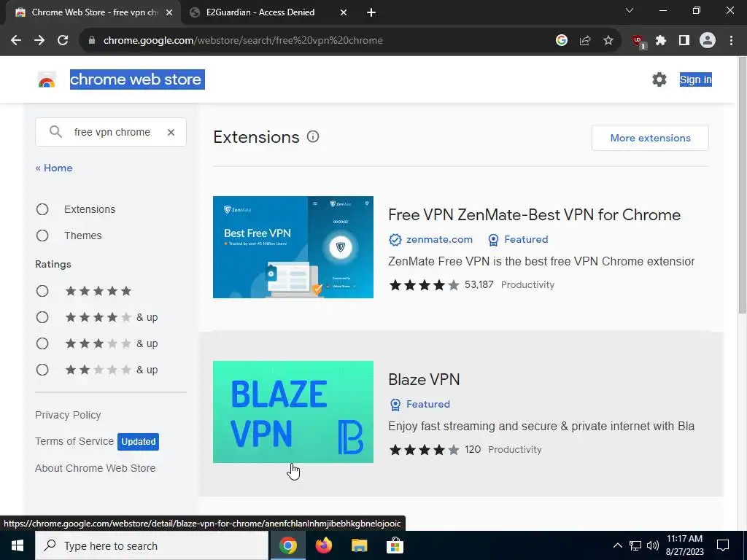This screenshot has height=560, width=747.
Task: Click the Home link in sidebar
Action: pyautogui.click(x=54, y=168)
